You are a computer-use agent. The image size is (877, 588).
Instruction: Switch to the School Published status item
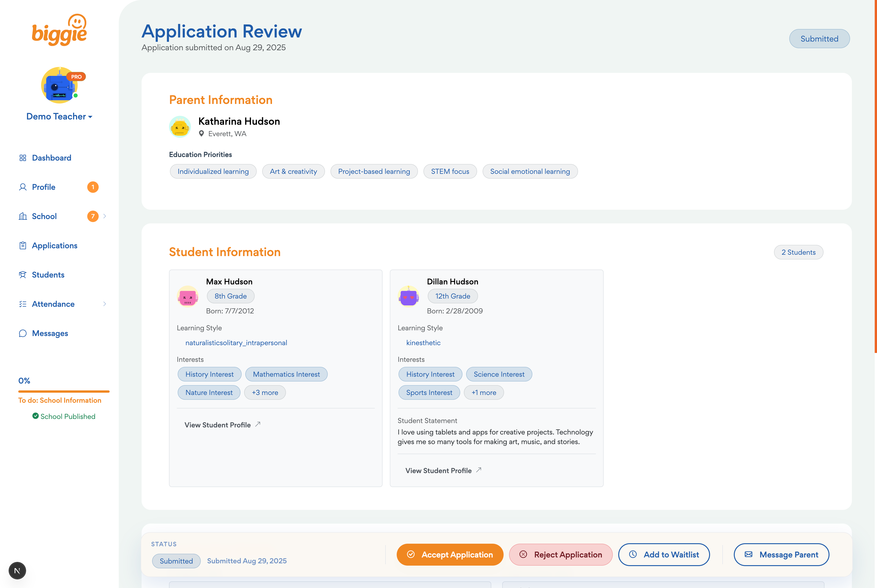pyautogui.click(x=64, y=416)
